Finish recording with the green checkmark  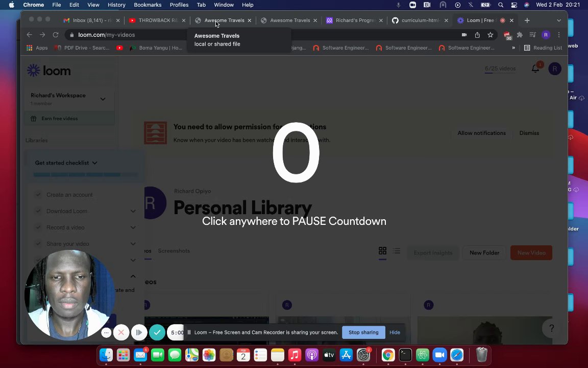click(x=157, y=332)
